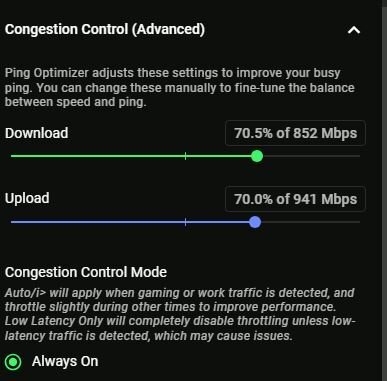Click the blue Upload slider handle
Viewport: 387px width, 381px height.
tap(255, 222)
